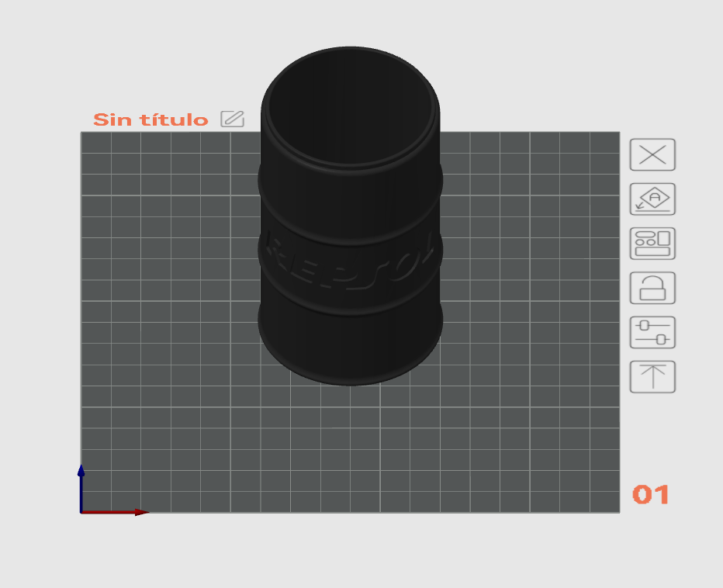Select the "Sin título" plate name
This screenshot has height=588, width=723.
pyautogui.click(x=150, y=119)
